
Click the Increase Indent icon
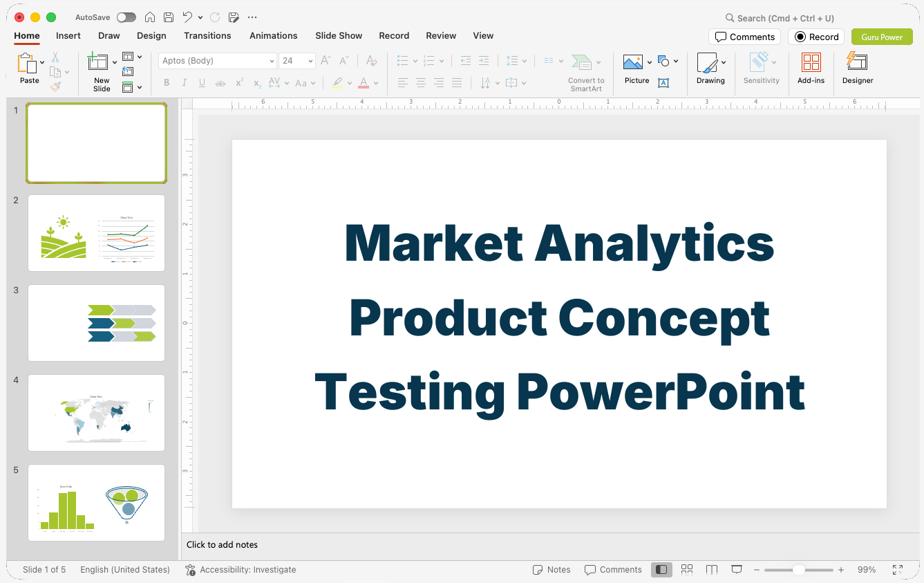coord(484,61)
